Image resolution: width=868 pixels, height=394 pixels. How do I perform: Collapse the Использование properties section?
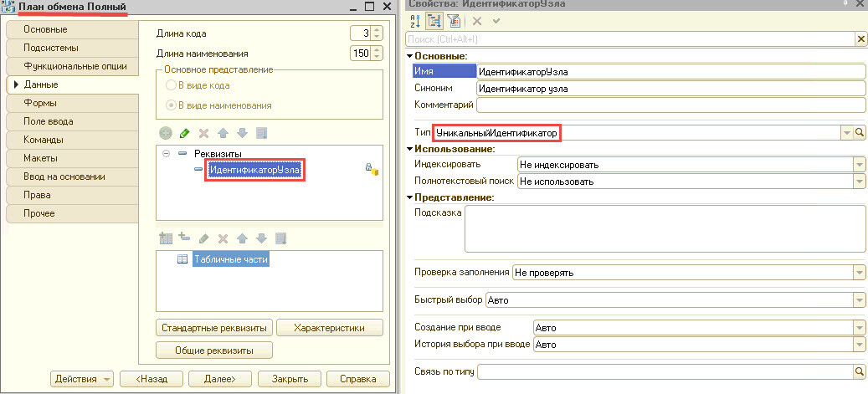(x=409, y=149)
